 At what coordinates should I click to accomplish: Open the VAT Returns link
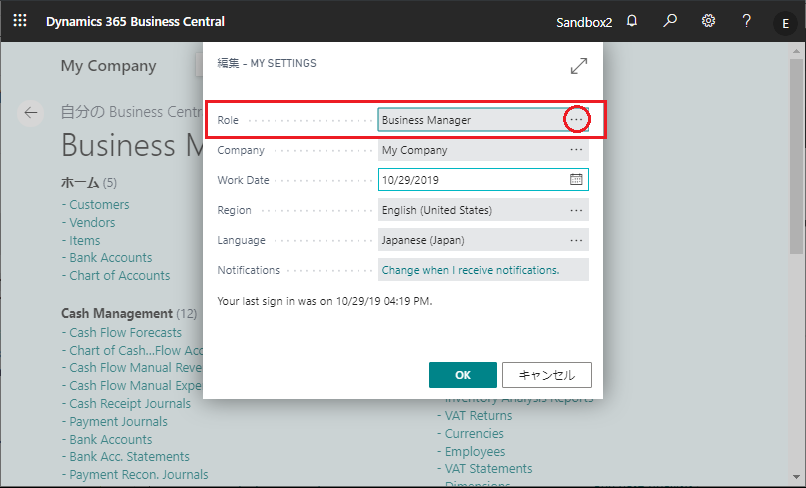click(479, 415)
